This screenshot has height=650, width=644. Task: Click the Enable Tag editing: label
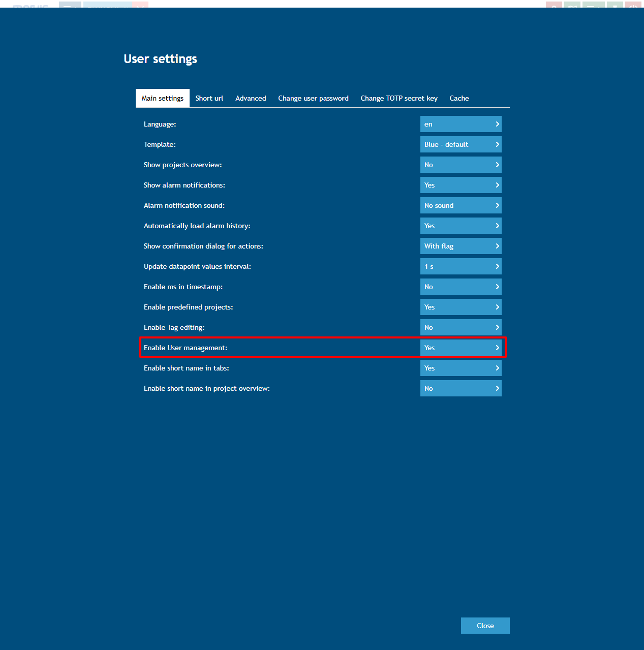(x=174, y=327)
